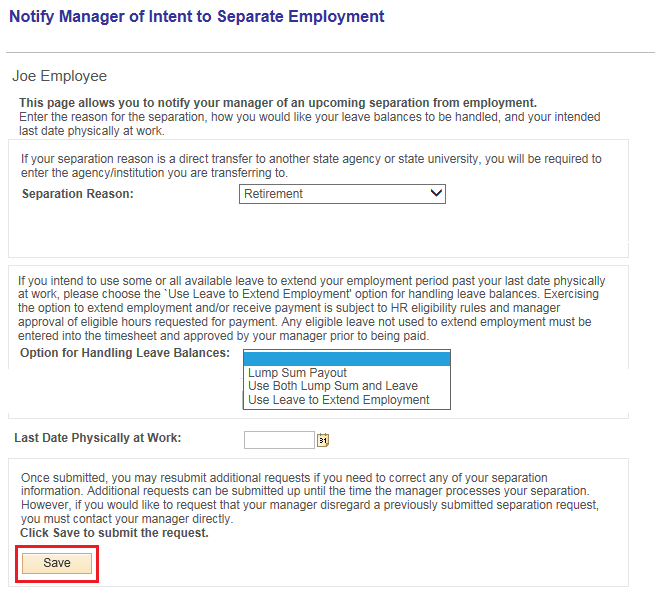The width and height of the screenshot is (655, 603).
Task: Click the 'Click Save to submit' text
Action: coord(114,533)
